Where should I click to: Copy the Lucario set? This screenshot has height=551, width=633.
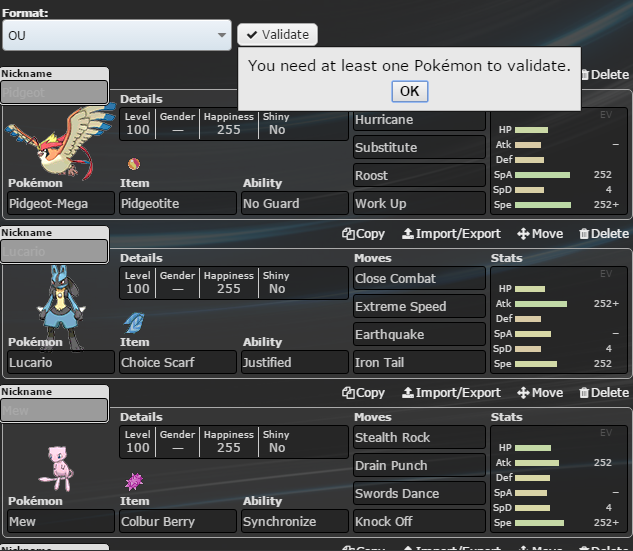coord(363,234)
